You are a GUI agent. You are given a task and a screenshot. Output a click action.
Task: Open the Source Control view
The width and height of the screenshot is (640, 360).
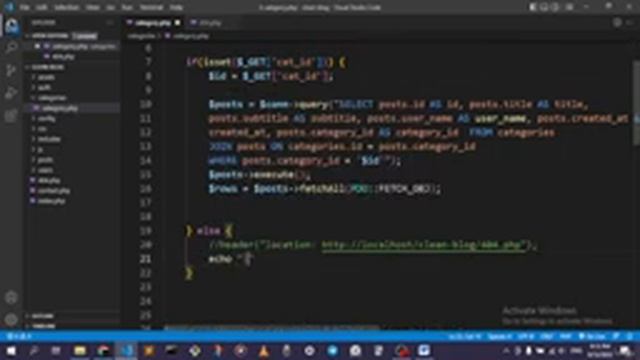tap(11, 71)
